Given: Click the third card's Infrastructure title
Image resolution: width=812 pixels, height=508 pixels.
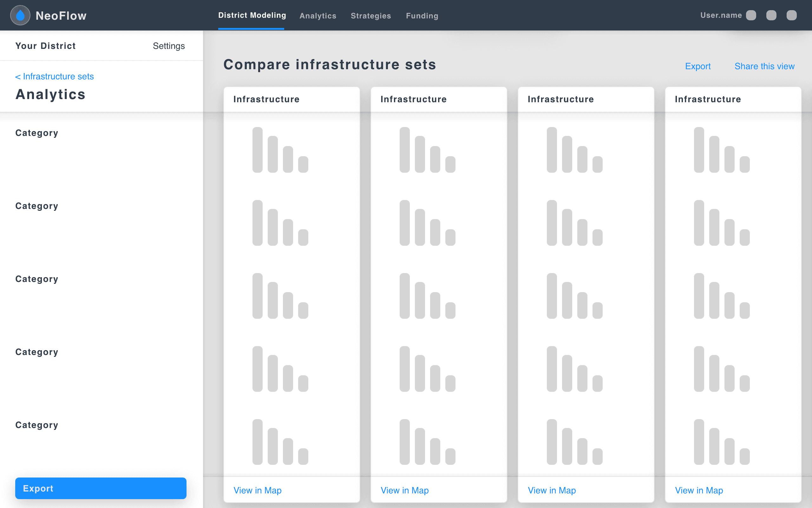Looking at the screenshot, I should (x=561, y=99).
